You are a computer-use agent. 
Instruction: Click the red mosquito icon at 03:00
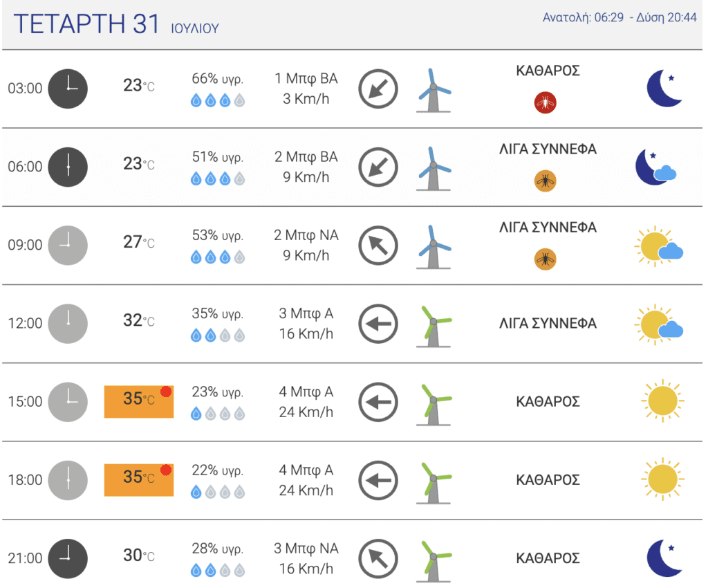545,102
